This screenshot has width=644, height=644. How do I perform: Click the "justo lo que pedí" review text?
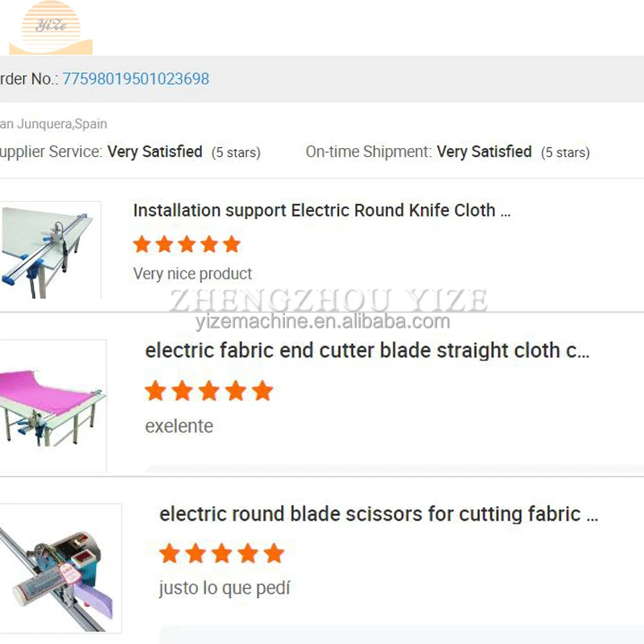[x=225, y=588]
